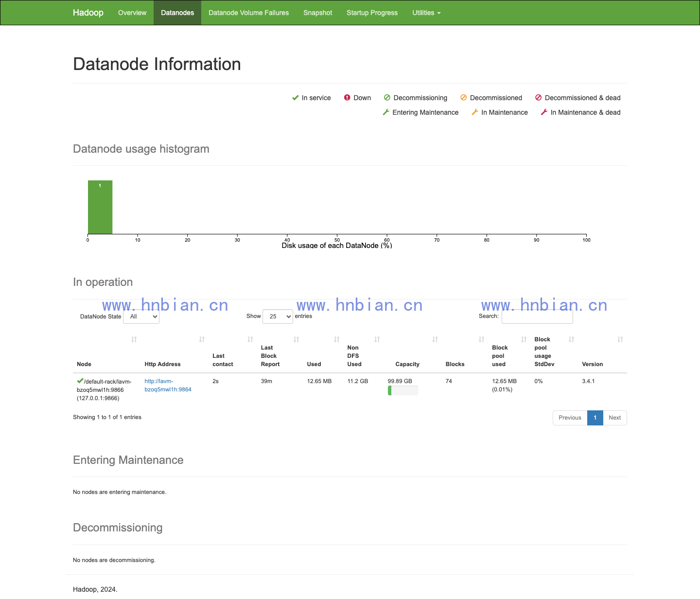Open the Show entries count dropdown
Image resolution: width=700 pixels, height=599 pixels.
point(278,317)
